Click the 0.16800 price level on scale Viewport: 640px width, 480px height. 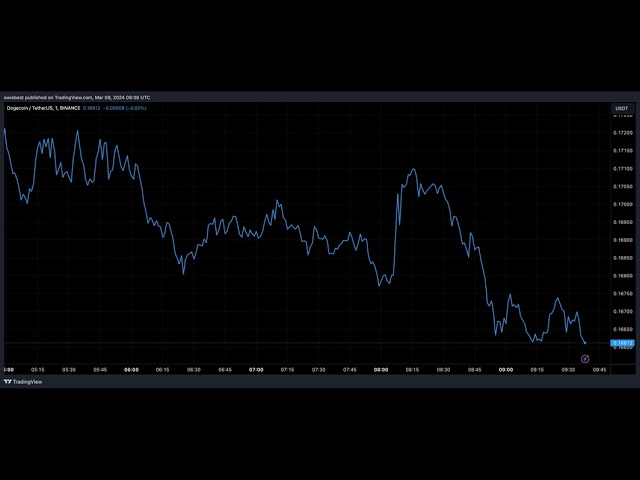622,276
